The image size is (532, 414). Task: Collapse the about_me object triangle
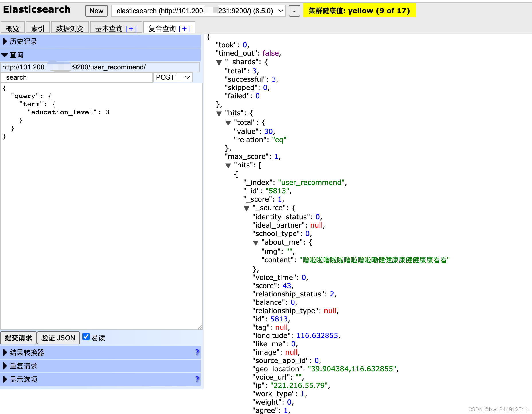(x=255, y=243)
